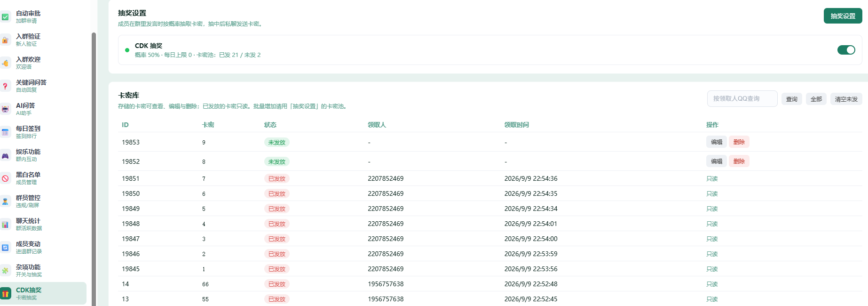This screenshot has height=306, width=868.
Task: Edit card row 19853 with 编辑
Action: click(717, 142)
